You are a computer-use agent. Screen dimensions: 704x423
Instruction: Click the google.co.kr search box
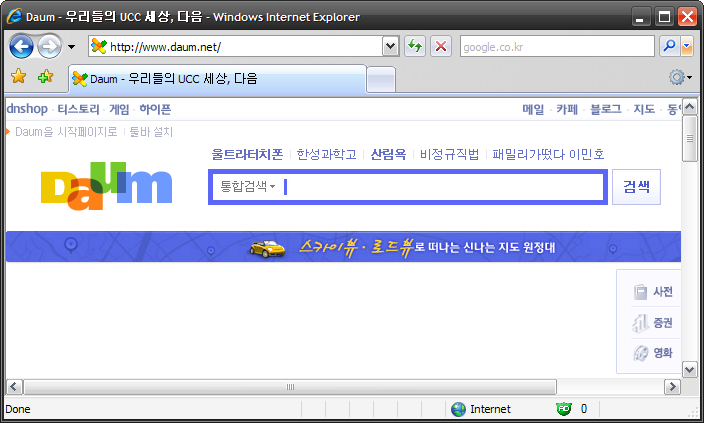tap(557, 47)
